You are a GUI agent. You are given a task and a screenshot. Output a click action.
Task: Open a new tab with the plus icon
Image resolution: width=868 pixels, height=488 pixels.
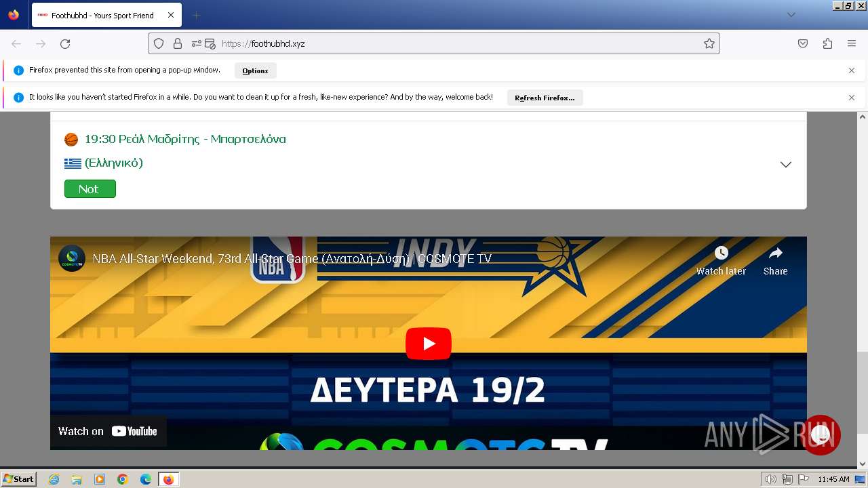click(196, 15)
